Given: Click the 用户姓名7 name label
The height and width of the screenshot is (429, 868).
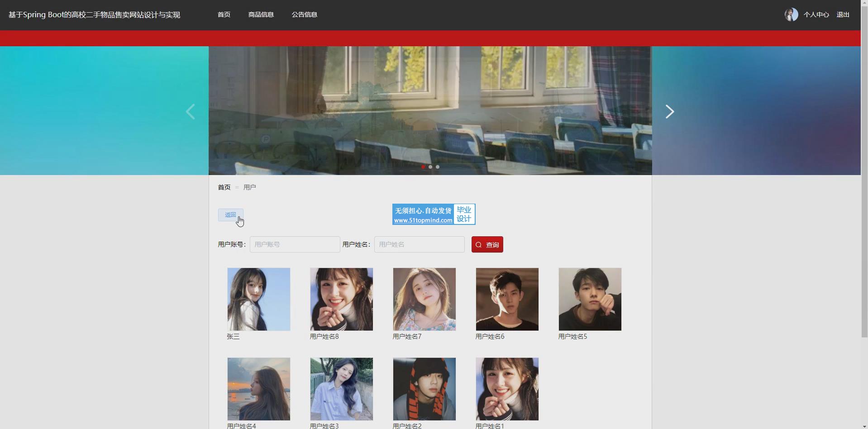Looking at the screenshot, I should coord(407,337).
